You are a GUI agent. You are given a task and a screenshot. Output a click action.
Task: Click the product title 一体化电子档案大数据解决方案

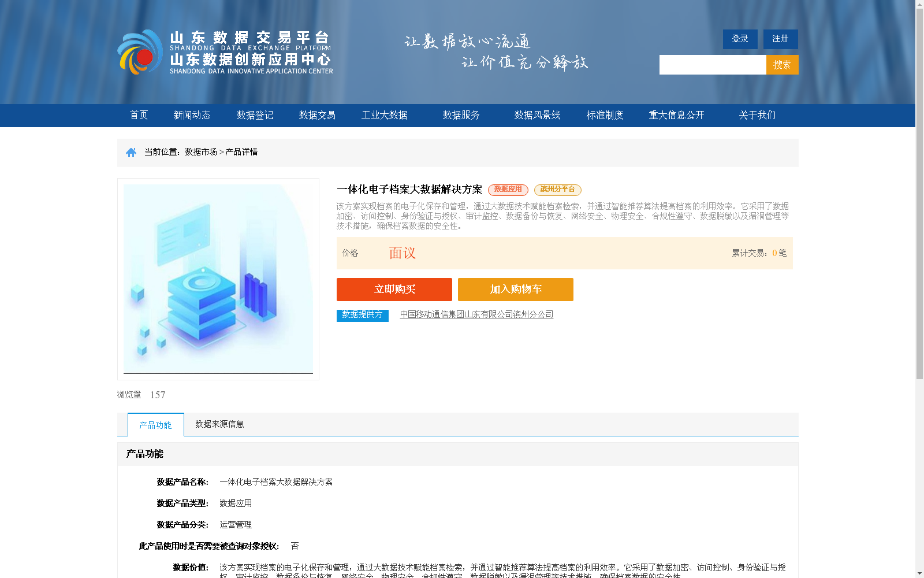pos(409,190)
